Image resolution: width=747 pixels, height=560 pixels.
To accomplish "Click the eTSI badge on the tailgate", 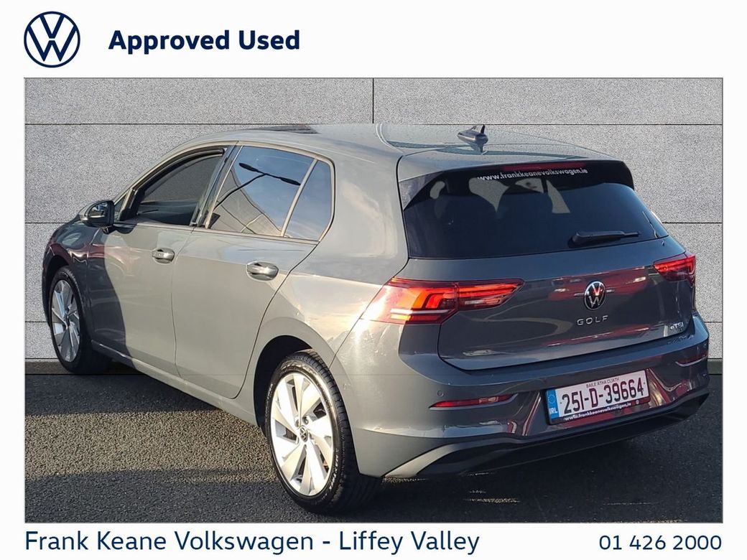I will [x=676, y=327].
